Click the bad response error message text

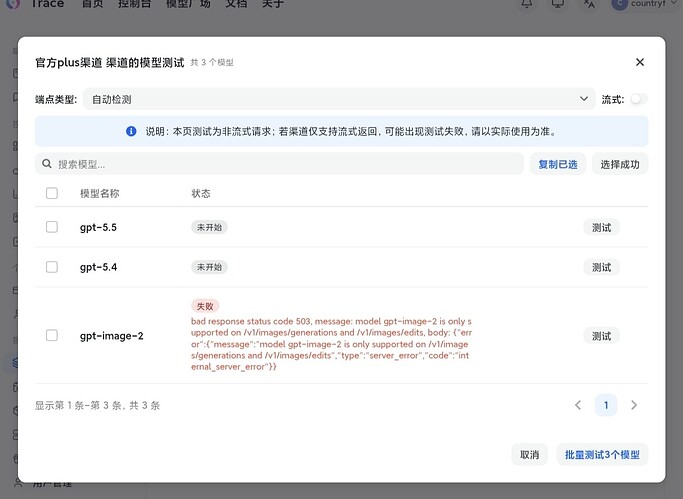coord(331,344)
